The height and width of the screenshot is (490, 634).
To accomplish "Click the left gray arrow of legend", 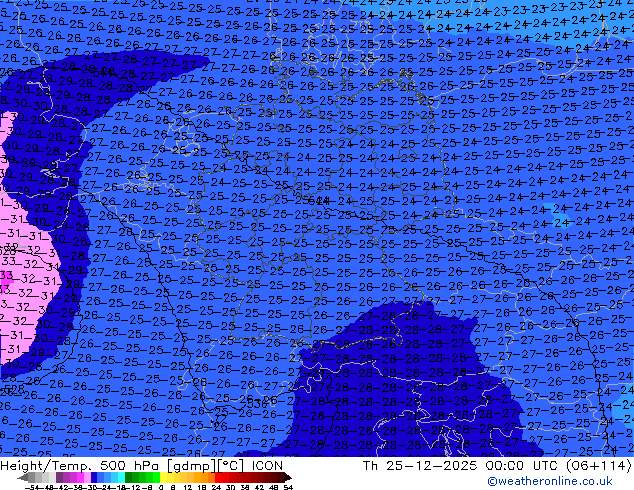I will [23, 477].
